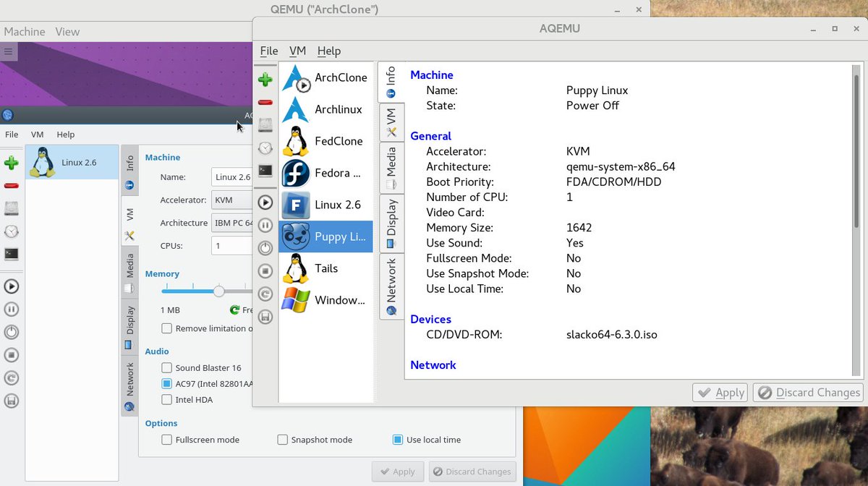The width and height of the screenshot is (868, 486).
Task: Open Architecture IBM PC 64 dropdown
Action: pos(231,223)
